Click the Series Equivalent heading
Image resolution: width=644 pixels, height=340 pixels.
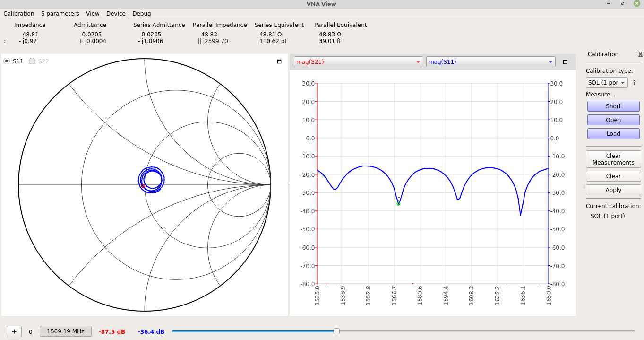coord(279,25)
